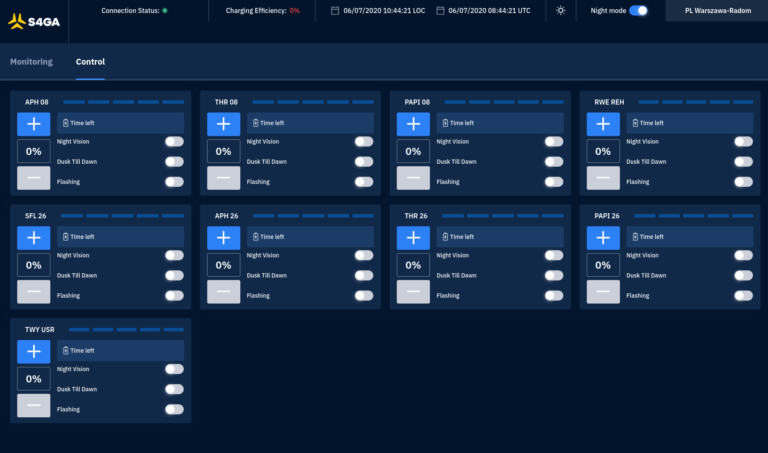Disable Night mode switch in header
This screenshot has width=768, height=453.
[x=638, y=10]
